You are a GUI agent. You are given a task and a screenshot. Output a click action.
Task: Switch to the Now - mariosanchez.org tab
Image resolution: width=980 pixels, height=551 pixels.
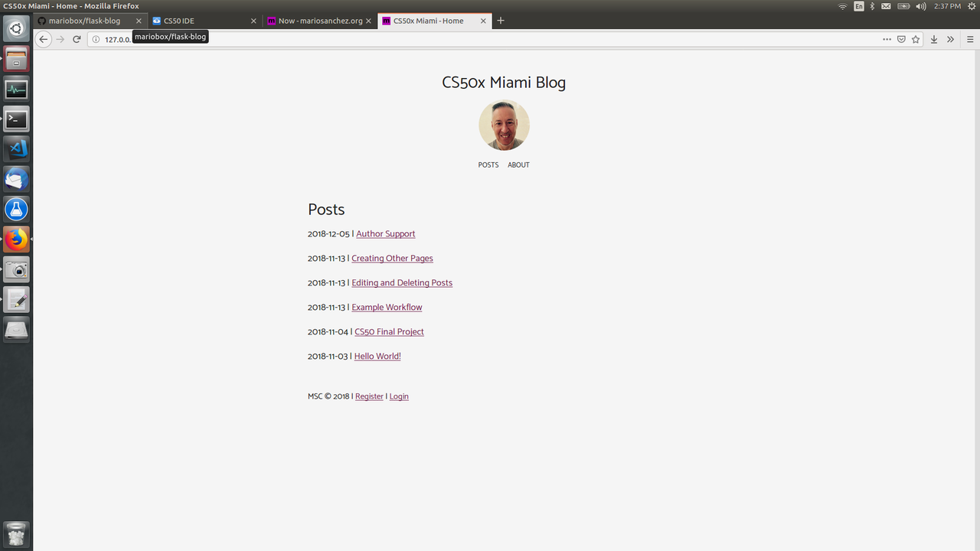320,21
